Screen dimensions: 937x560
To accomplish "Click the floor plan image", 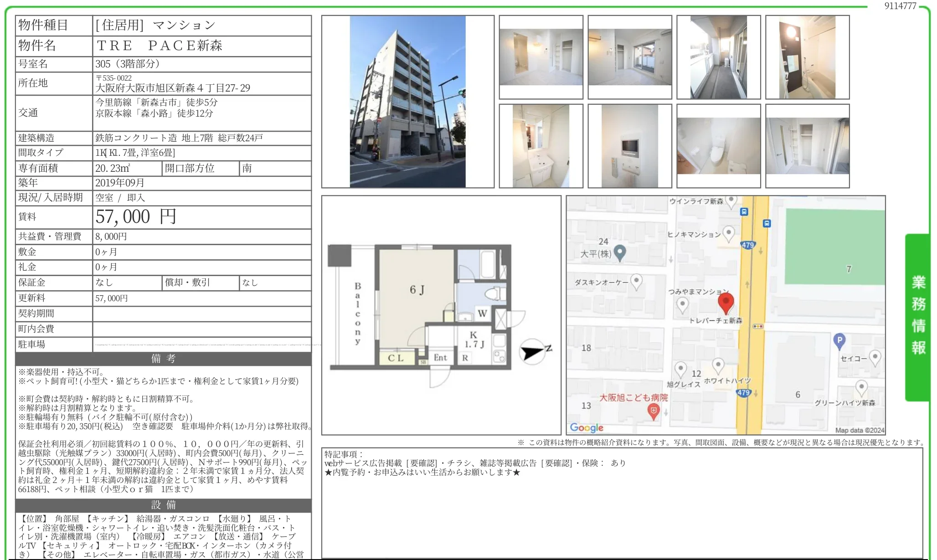I will click(x=441, y=315).
